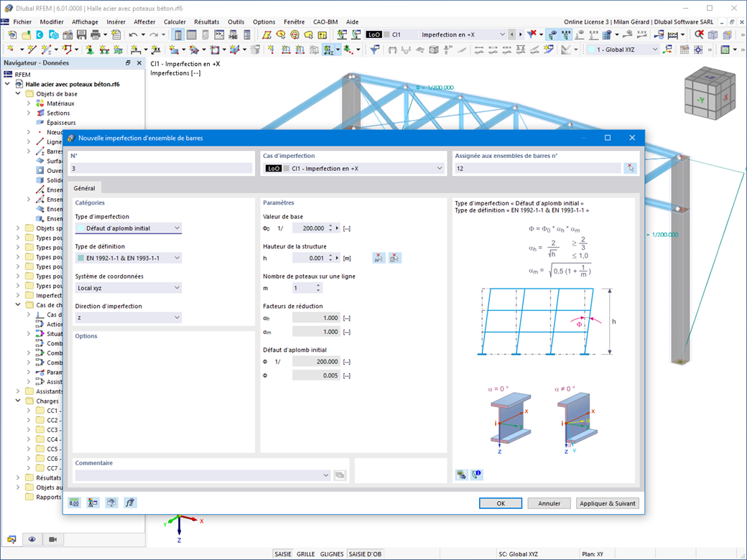This screenshot has width=747, height=560.
Task: Click the coordinate system icon beside Global XYZ
Action: 667,49
